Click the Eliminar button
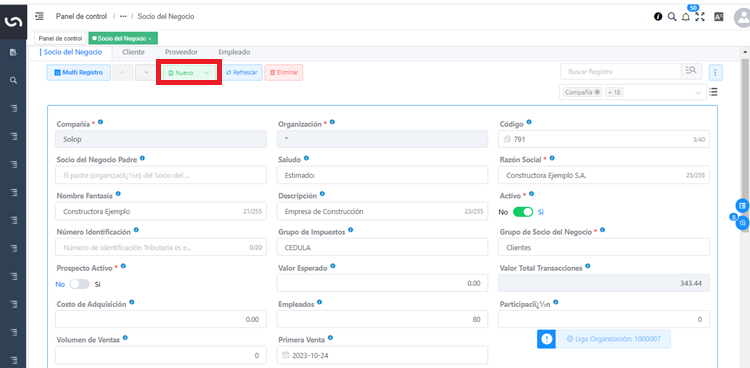 (x=284, y=73)
